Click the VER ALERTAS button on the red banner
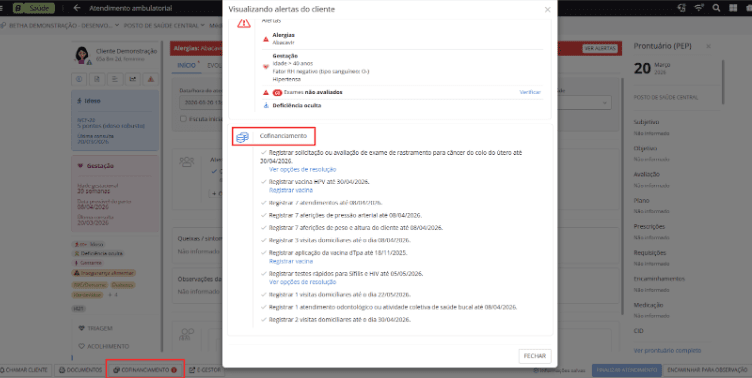The width and height of the screenshot is (752, 378). tap(600, 48)
